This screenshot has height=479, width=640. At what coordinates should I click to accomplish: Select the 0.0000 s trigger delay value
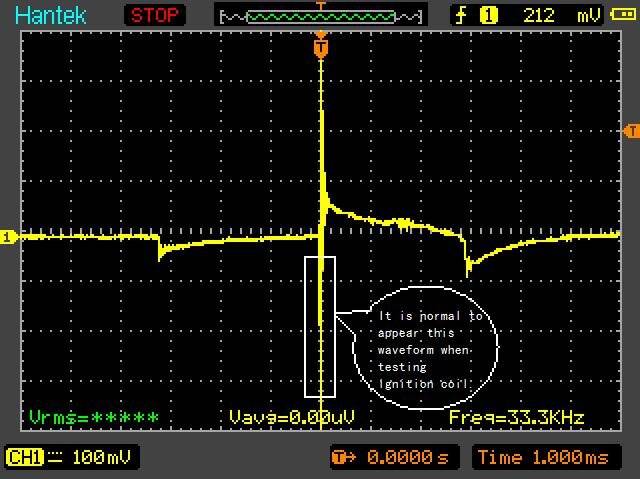[408, 457]
